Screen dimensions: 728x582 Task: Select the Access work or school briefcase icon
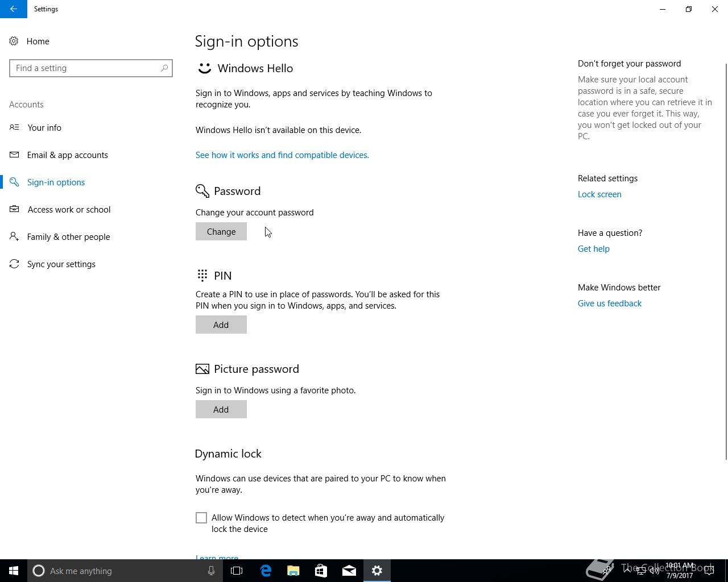click(x=14, y=210)
